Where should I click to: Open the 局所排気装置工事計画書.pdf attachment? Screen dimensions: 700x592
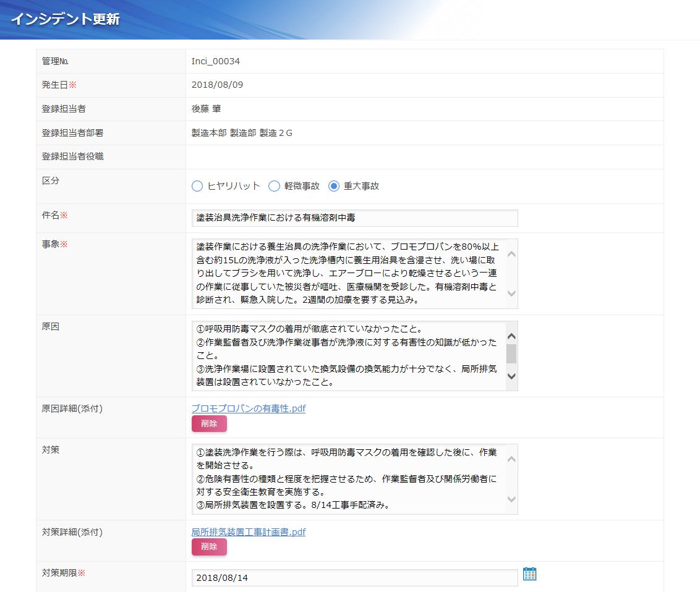pos(249,531)
